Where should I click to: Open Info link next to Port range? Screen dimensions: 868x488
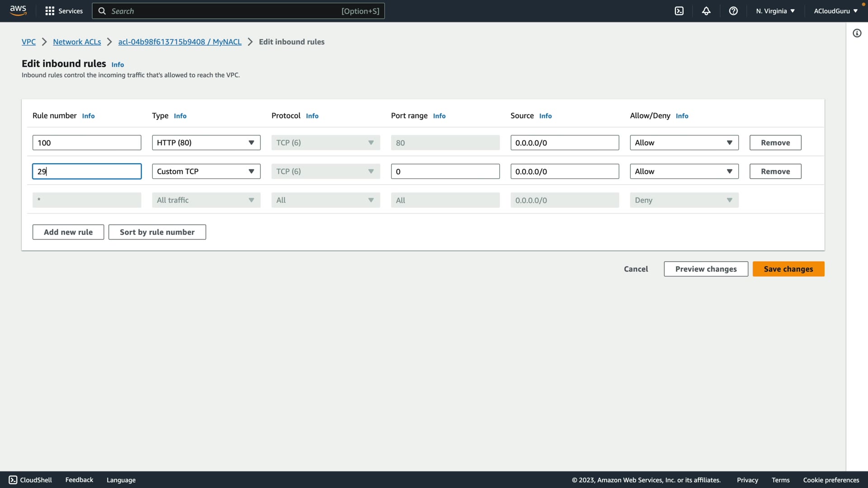pos(439,116)
